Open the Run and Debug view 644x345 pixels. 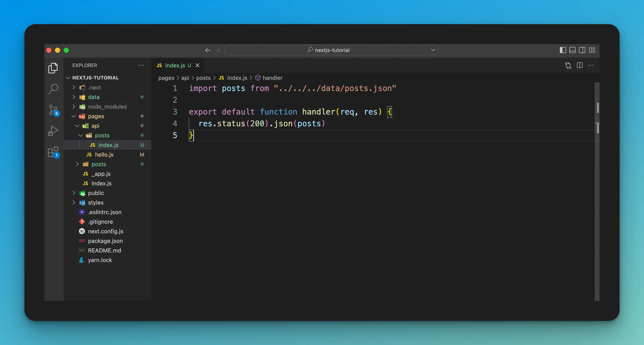coord(53,131)
